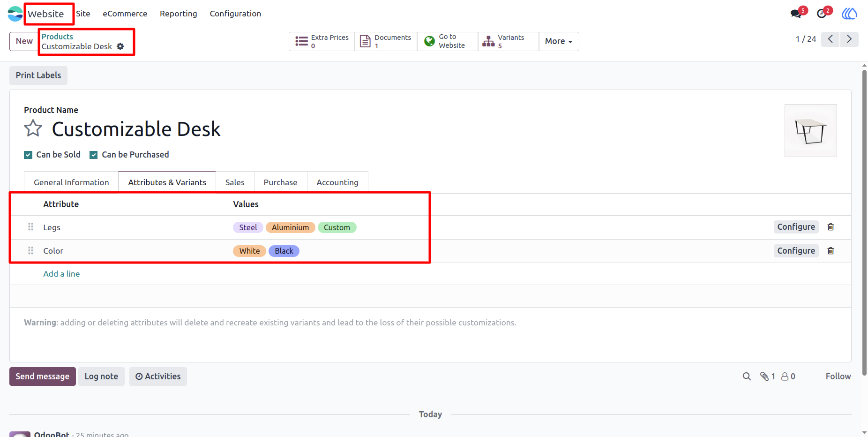Open Documents stat button
This screenshot has width=868, height=437.
(386, 41)
